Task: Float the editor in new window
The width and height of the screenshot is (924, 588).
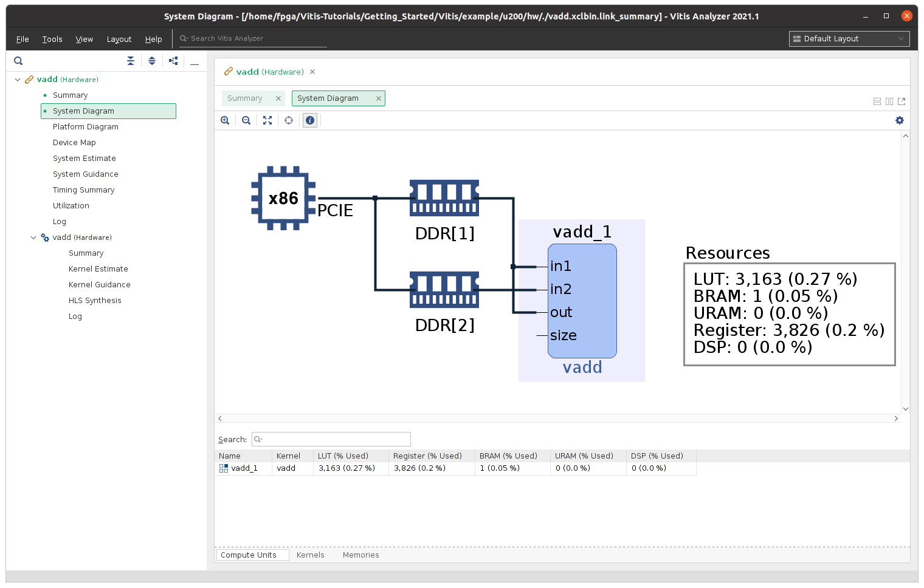Action: pos(902,101)
